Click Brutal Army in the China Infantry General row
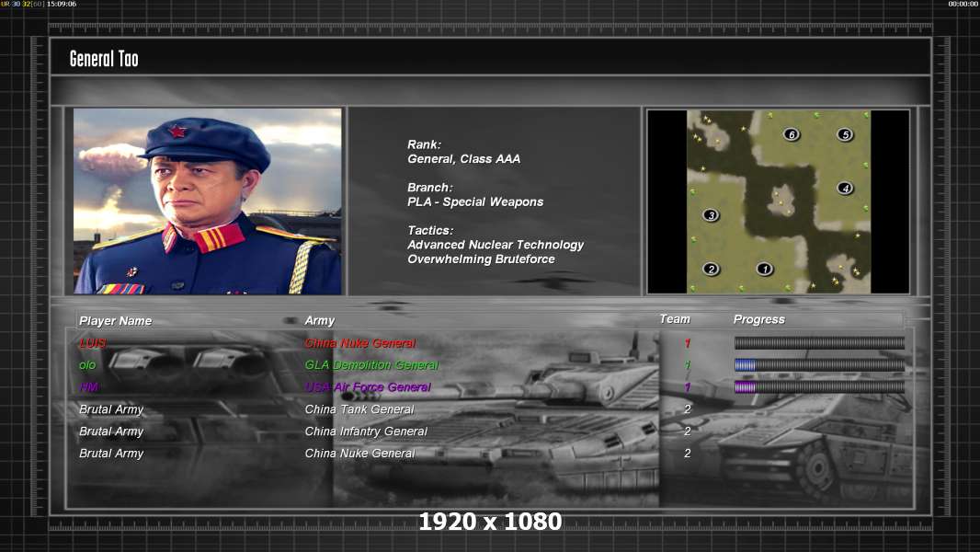Screen dimensions: 980x552 tap(111, 431)
